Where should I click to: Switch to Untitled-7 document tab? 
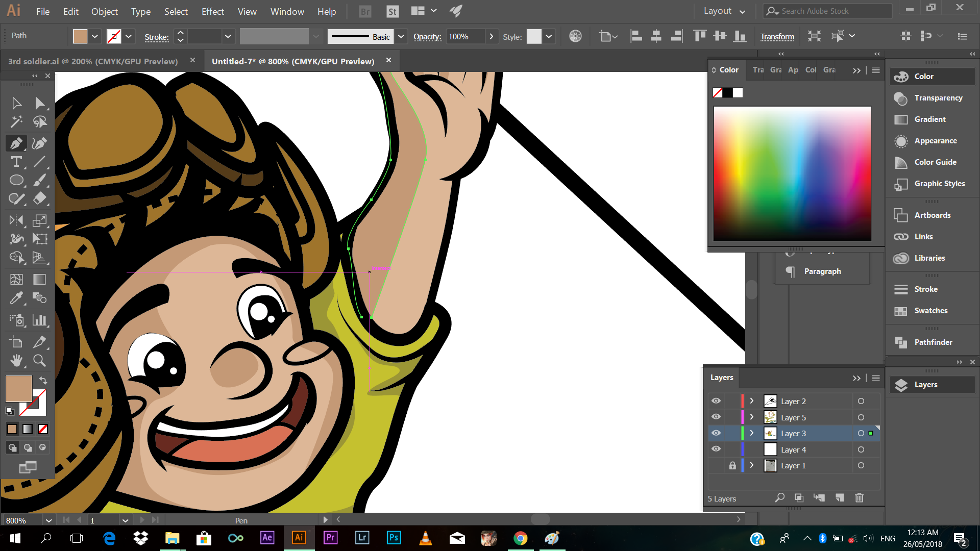293,61
